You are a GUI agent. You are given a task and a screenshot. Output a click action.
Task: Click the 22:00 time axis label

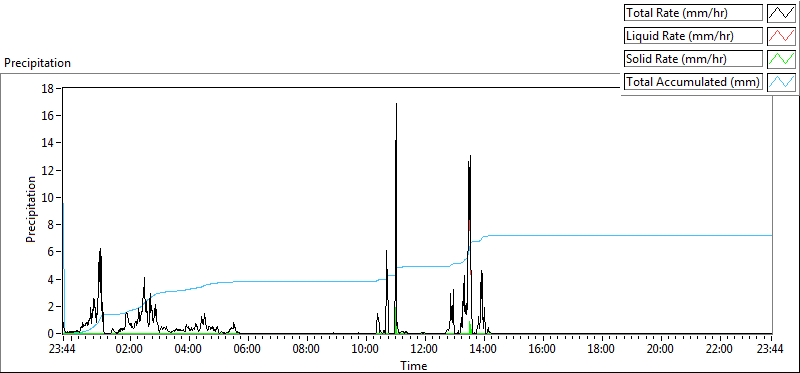[720, 350]
